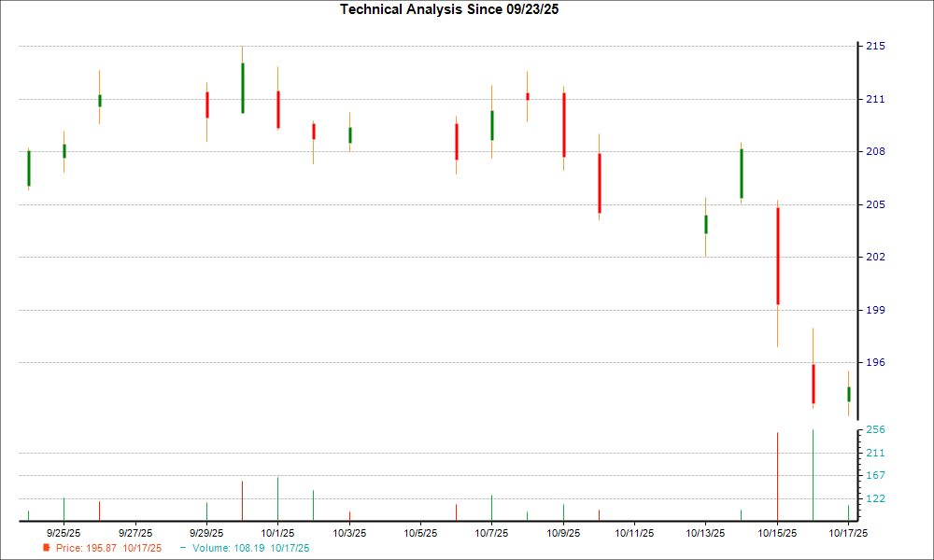Select the last green candlestick on 10/17/25
Image resolution: width=934 pixels, height=560 pixels.
tap(848, 394)
